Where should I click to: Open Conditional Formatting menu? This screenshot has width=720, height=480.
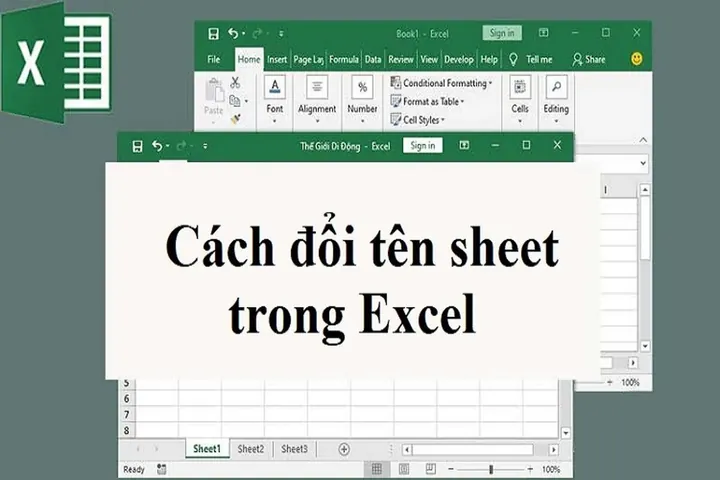point(441,83)
